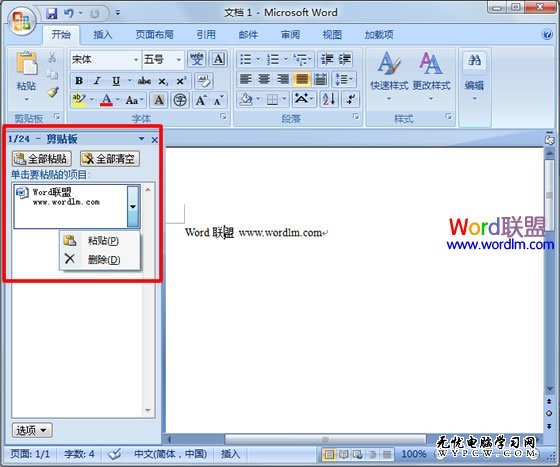
Task: Justify the paragraph text
Action: click(x=301, y=79)
